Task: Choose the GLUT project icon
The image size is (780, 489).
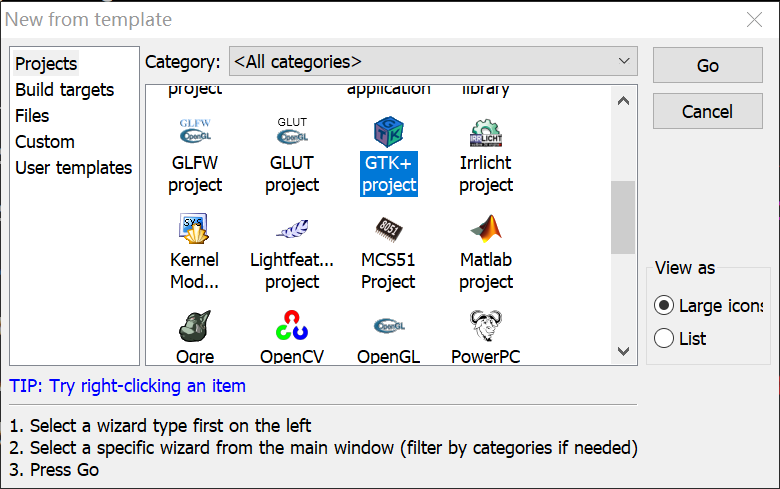Action: [x=292, y=132]
